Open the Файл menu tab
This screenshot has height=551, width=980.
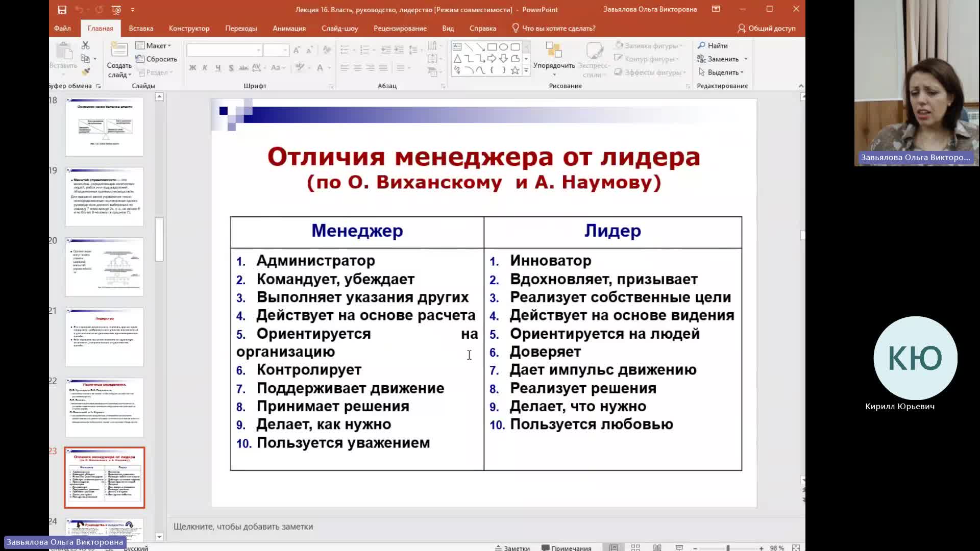(62, 28)
